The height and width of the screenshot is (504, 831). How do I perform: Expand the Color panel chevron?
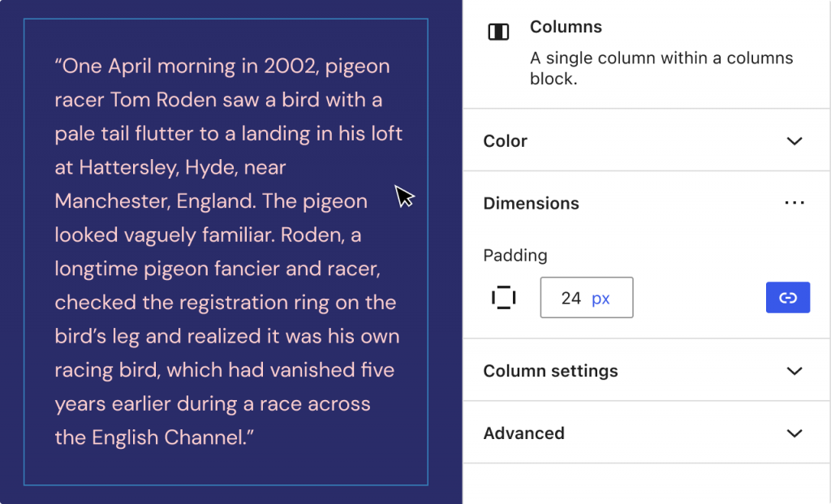[794, 140]
